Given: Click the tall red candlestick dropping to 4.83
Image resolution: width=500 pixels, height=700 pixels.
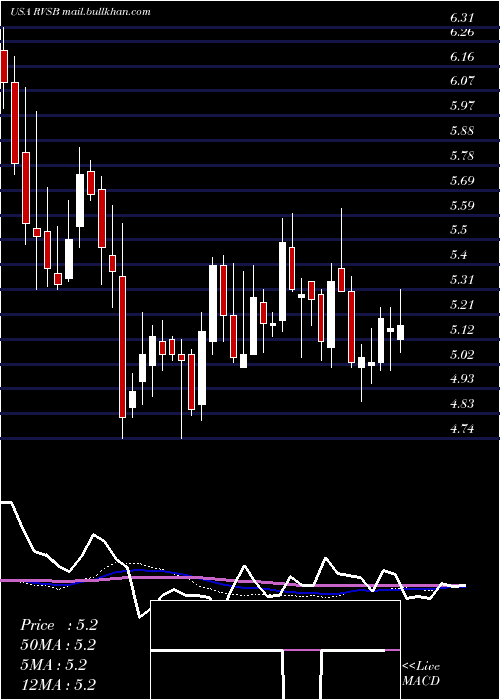Looking at the screenshot, I should pyautogui.click(x=122, y=347).
